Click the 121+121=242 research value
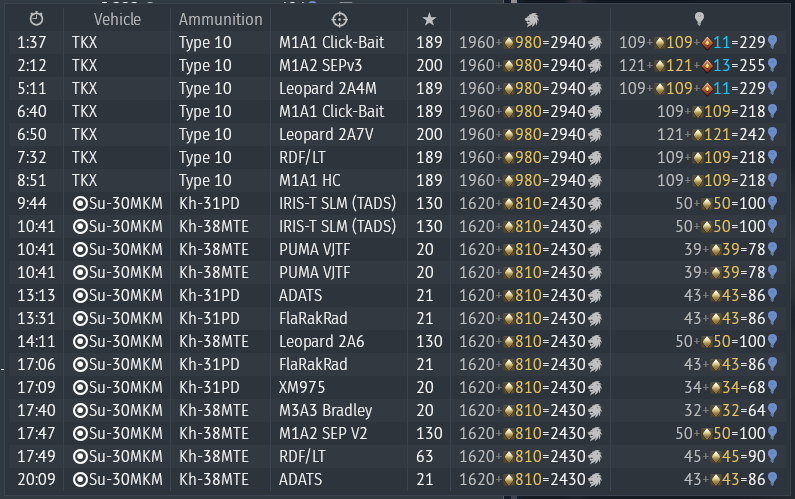Viewport: 795px width, 499px height. coord(711,134)
